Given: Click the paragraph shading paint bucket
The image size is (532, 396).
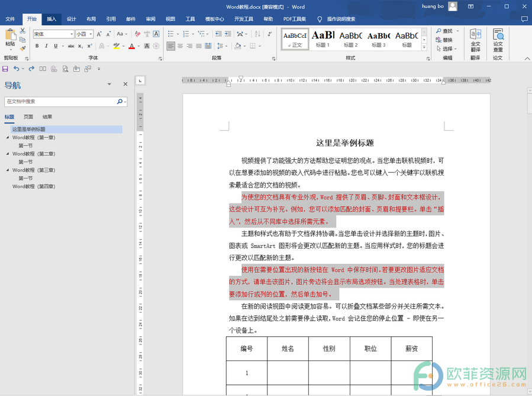Looking at the screenshot, I should 237,46.
